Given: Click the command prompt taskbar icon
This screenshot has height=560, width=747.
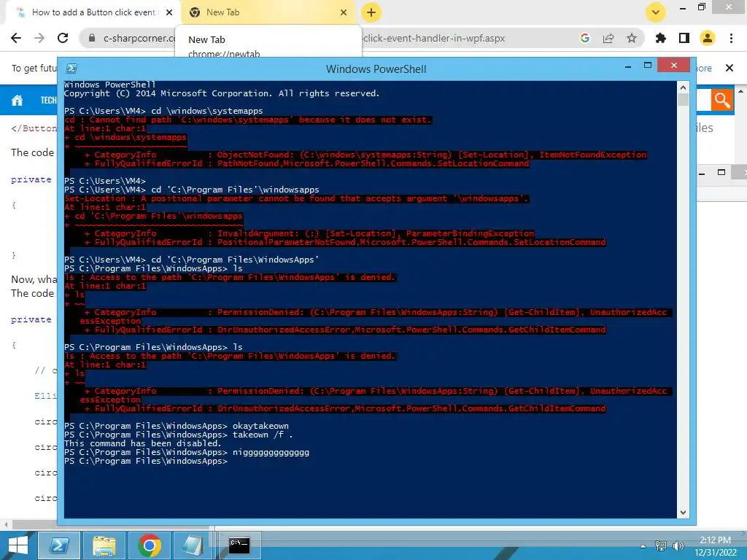Looking at the screenshot, I should pos(239,545).
